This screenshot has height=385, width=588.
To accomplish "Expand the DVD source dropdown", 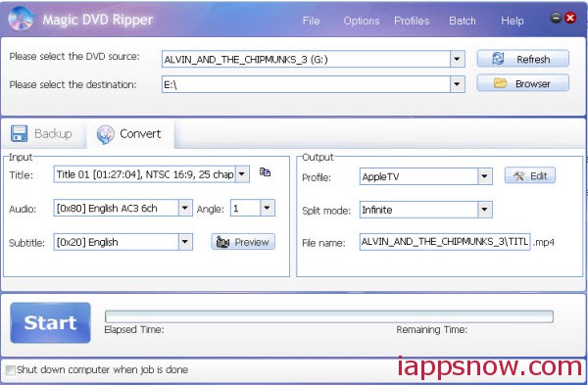I will (457, 59).
